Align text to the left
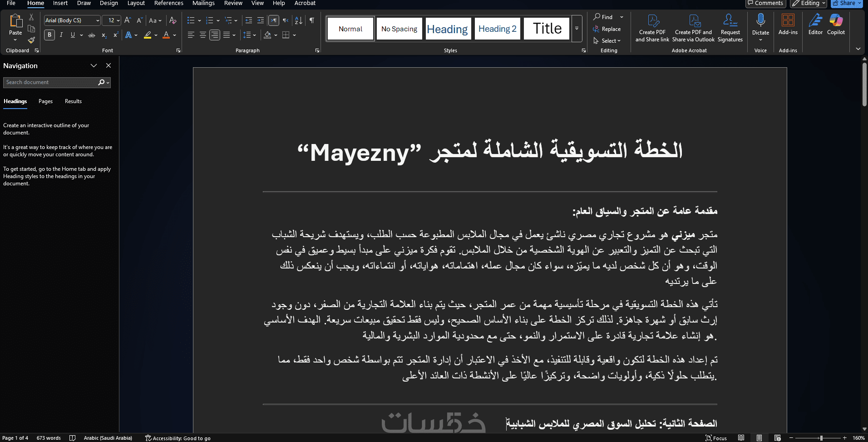The image size is (868, 442). pos(191,35)
